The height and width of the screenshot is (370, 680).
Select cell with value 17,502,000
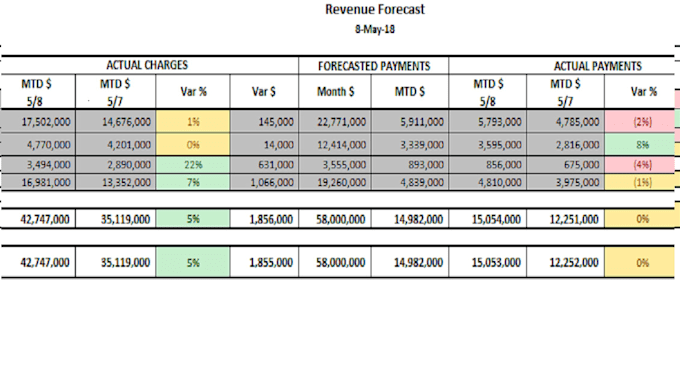[x=38, y=122]
